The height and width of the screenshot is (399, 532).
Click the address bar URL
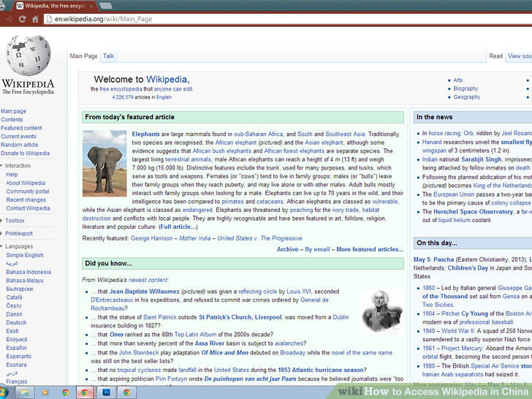(104, 19)
